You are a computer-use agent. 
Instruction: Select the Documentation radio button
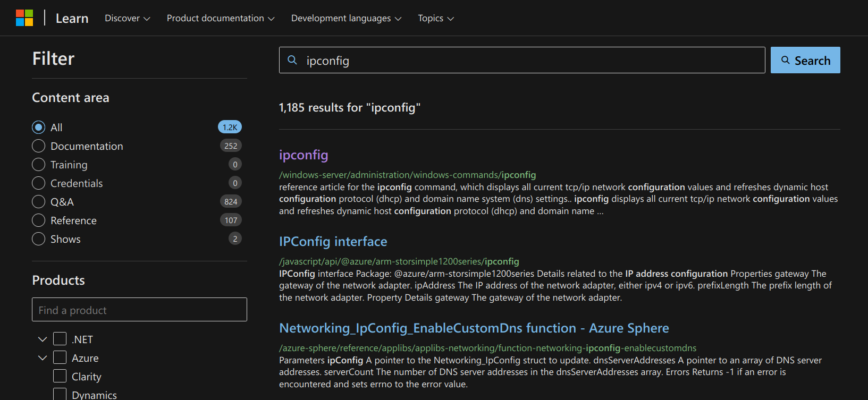point(39,146)
